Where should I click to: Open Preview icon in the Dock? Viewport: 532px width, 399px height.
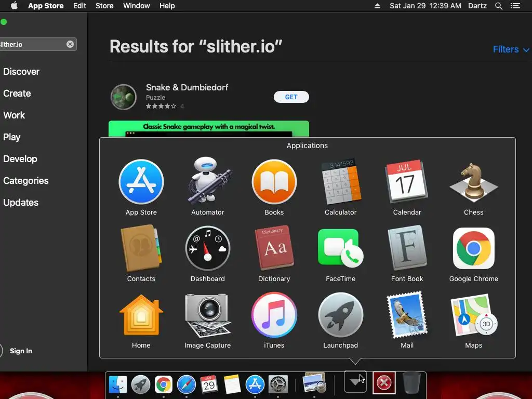point(314,383)
